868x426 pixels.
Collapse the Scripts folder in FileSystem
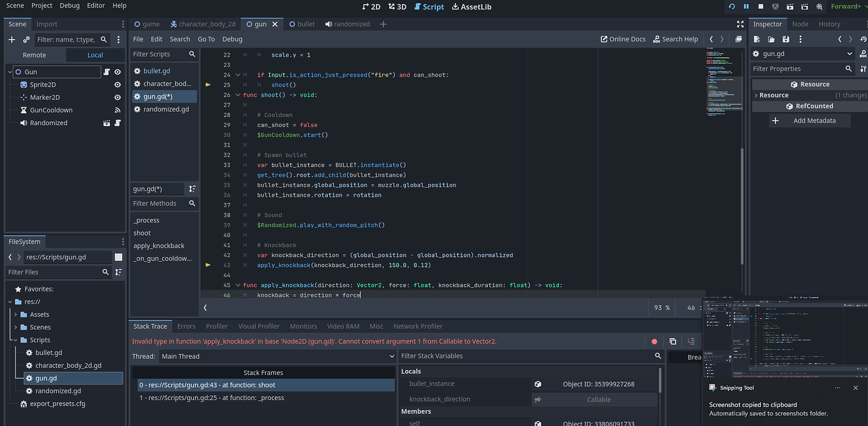pyautogui.click(x=14, y=339)
